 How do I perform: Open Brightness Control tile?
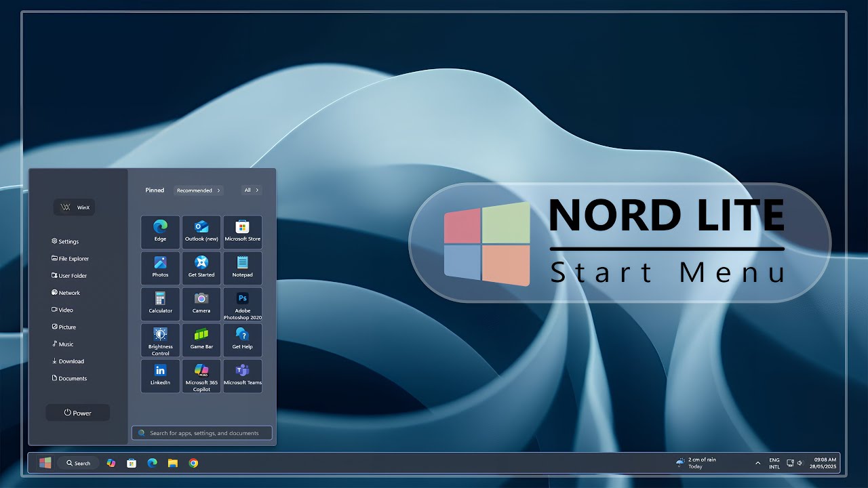click(x=160, y=340)
